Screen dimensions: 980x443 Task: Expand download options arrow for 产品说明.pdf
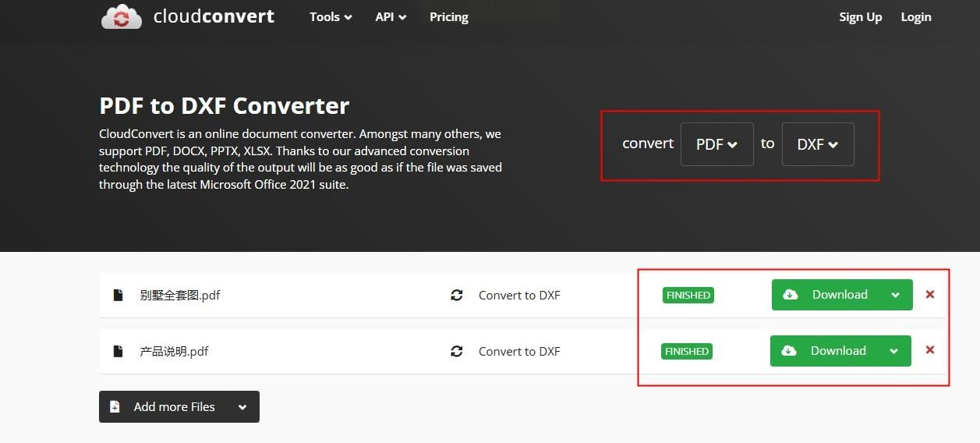894,351
